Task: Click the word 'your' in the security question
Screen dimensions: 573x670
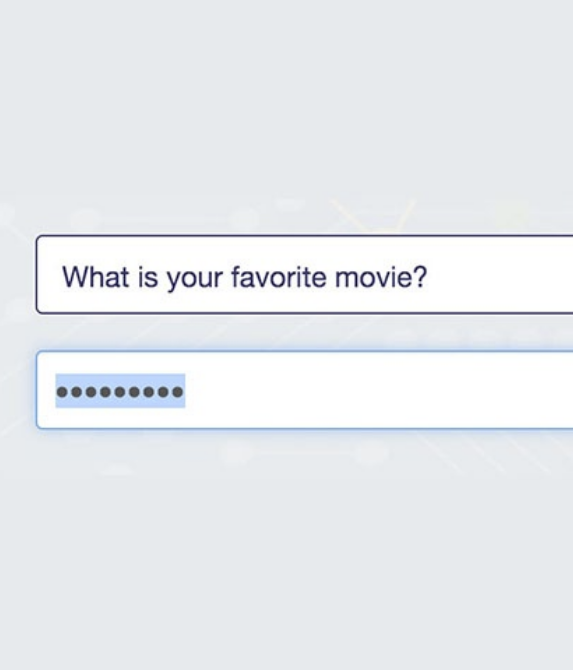Action: point(194,279)
